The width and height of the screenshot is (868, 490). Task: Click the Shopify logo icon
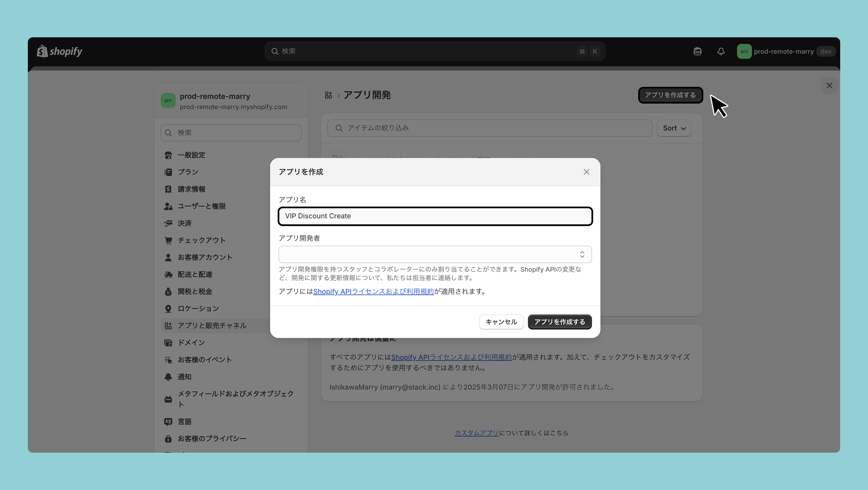43,51
